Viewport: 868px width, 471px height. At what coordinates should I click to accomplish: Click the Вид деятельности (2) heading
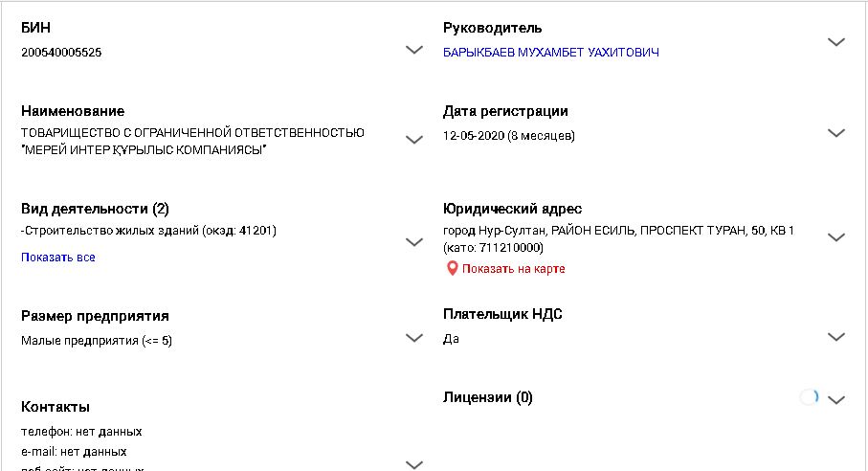pyautogui.click(x=95, y=209)
